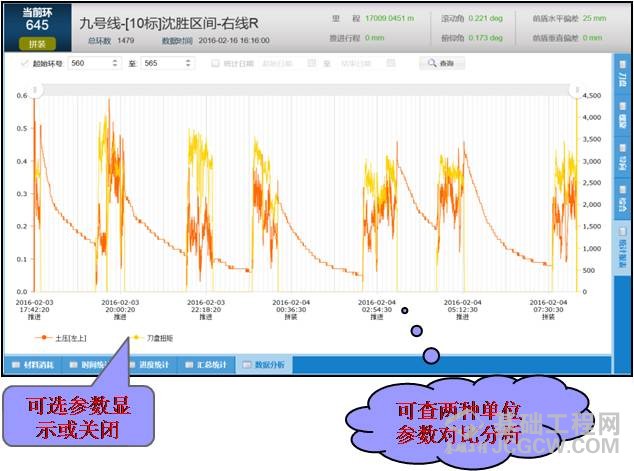Enable the 统计日期 checkbox
The image size is (634, 471).
215,63
